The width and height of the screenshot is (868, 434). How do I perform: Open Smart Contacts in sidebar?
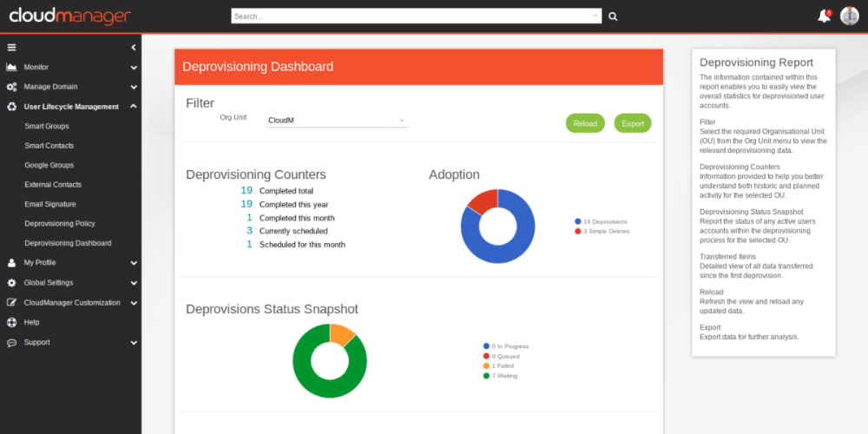(49, 146)
